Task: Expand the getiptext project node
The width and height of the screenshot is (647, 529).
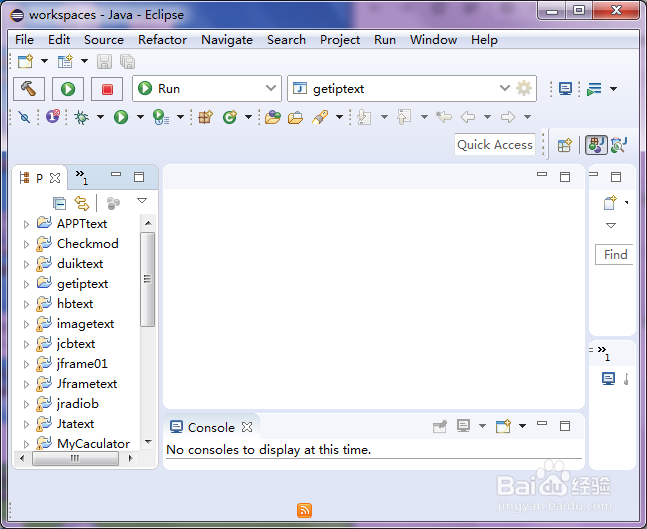Action: point(26,284)
